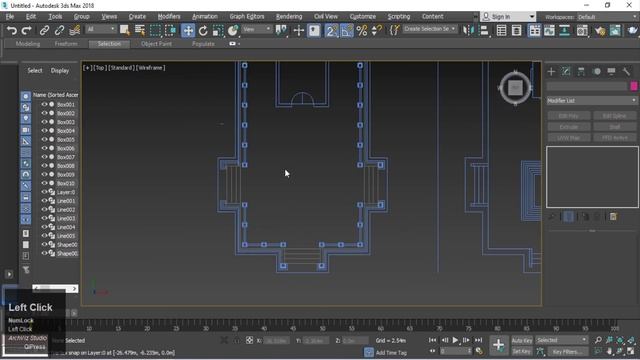Click the Display menu in Scene Explorer

60,71
